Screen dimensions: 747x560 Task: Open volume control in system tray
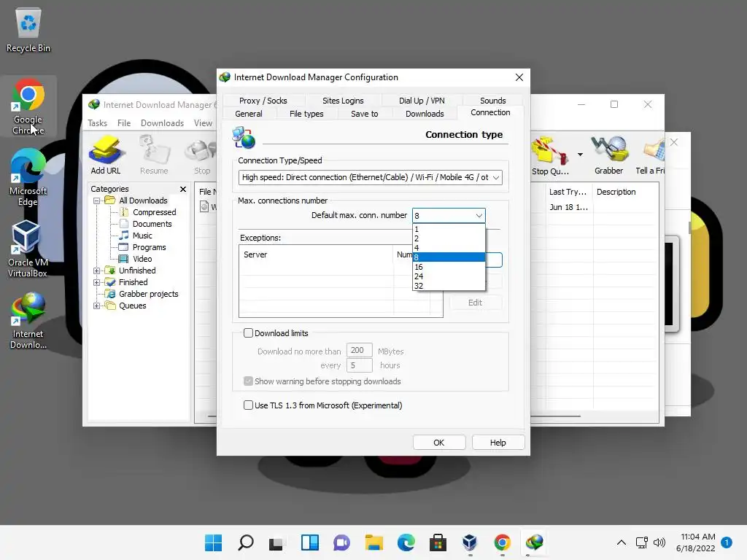[659, 542]
